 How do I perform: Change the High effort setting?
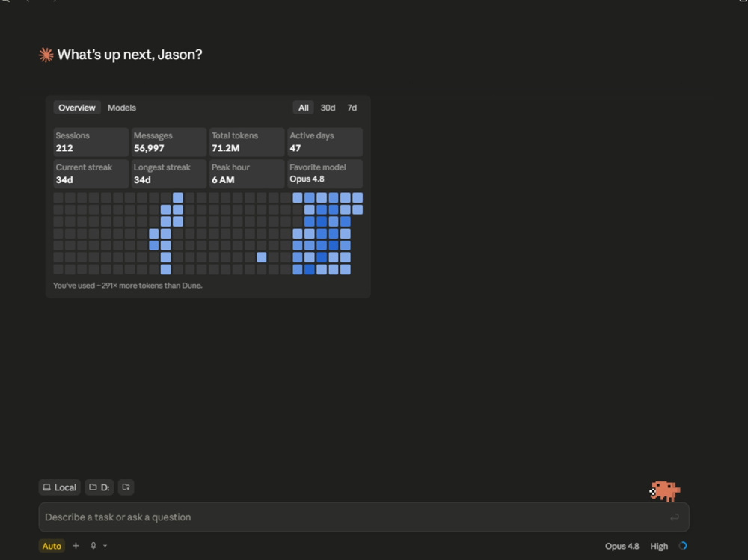pos(659,546)
